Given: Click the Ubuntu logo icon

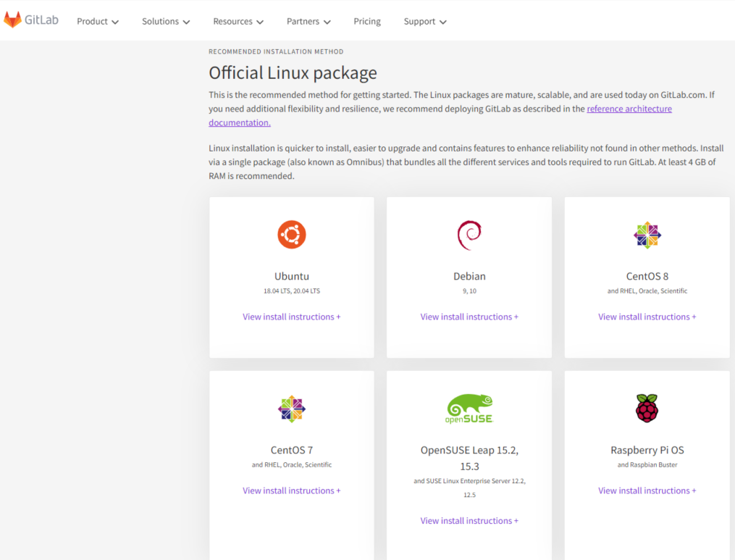Looking at the screenshot, I should coord(292,235).
